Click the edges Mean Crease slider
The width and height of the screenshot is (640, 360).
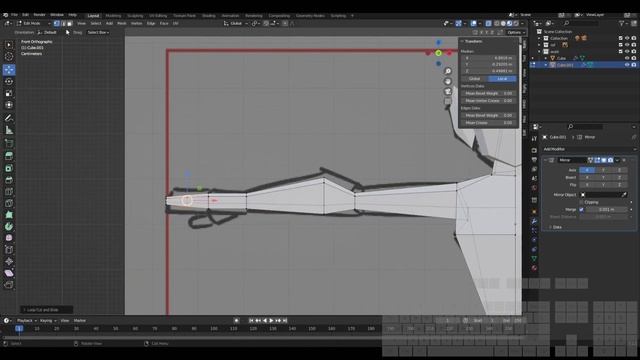[489, 122]
